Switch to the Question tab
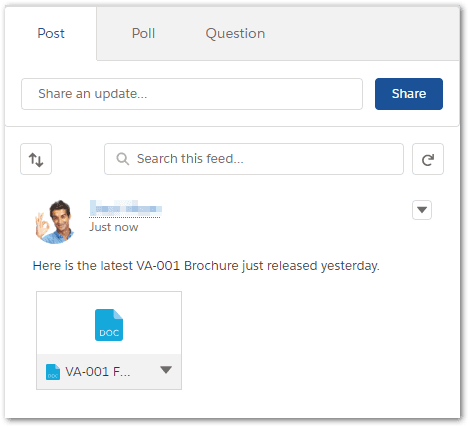 [235, 33]
